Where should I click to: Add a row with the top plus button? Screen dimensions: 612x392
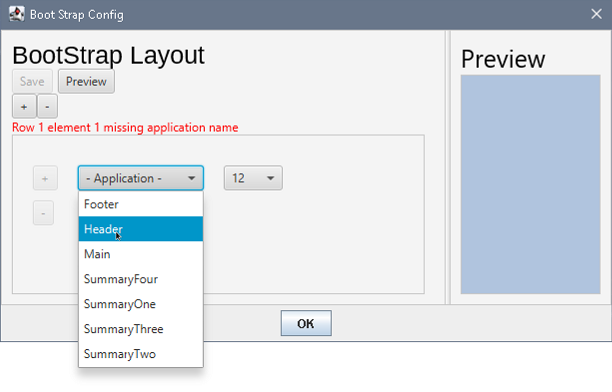pos(24,106)
